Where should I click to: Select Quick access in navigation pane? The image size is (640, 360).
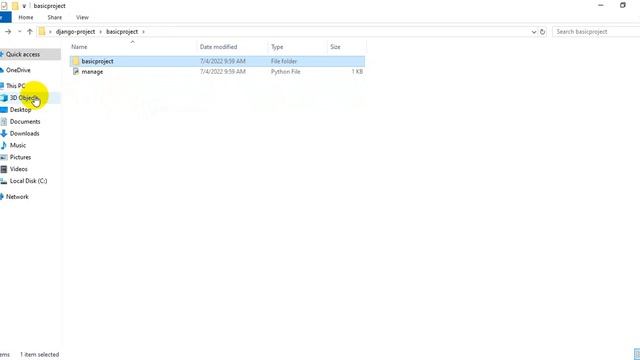click(x=23, y=54)
